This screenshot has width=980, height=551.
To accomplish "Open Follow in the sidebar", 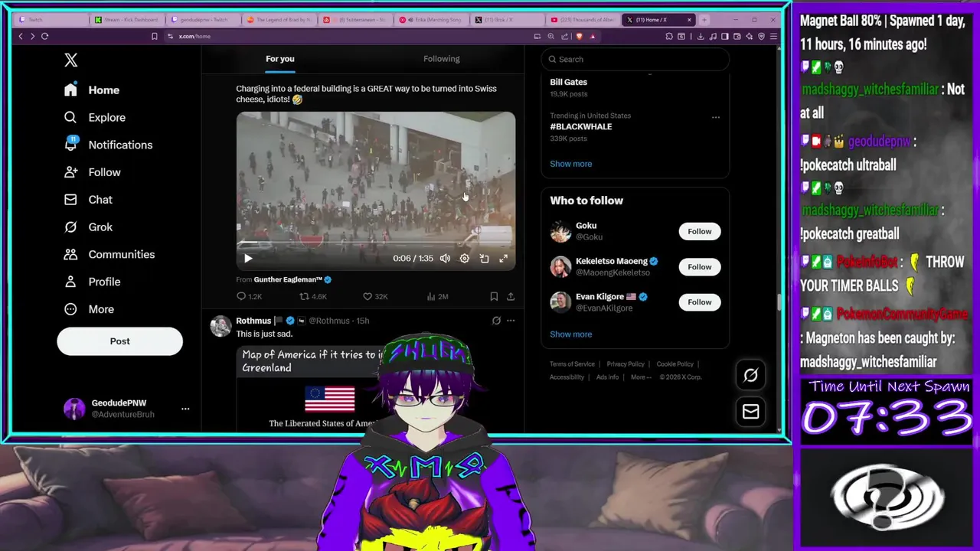I will tap(93, 172).
